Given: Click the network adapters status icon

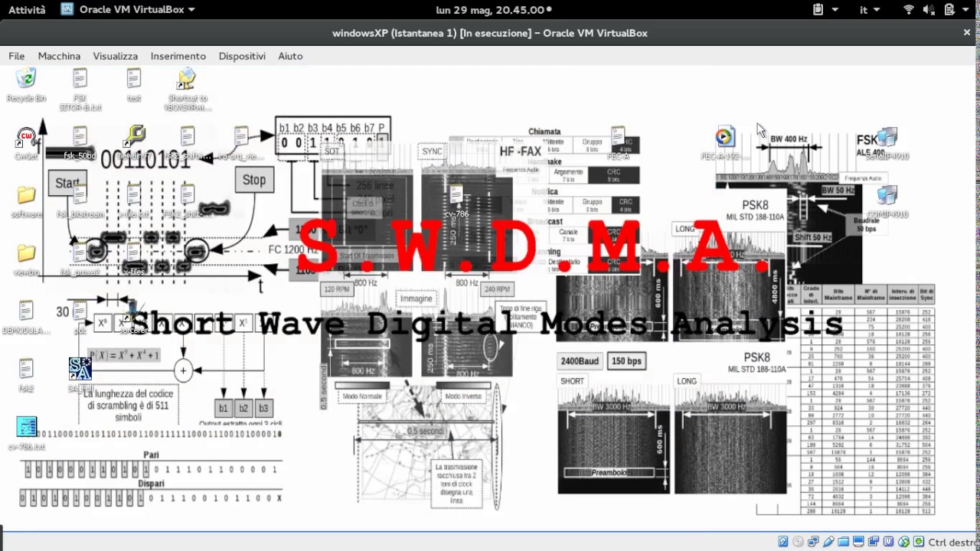Looking at the screenshot, I should 813,542.
